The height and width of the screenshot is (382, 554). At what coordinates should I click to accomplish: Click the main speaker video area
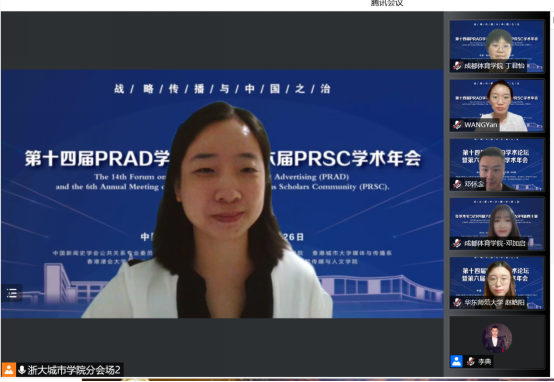222,194
